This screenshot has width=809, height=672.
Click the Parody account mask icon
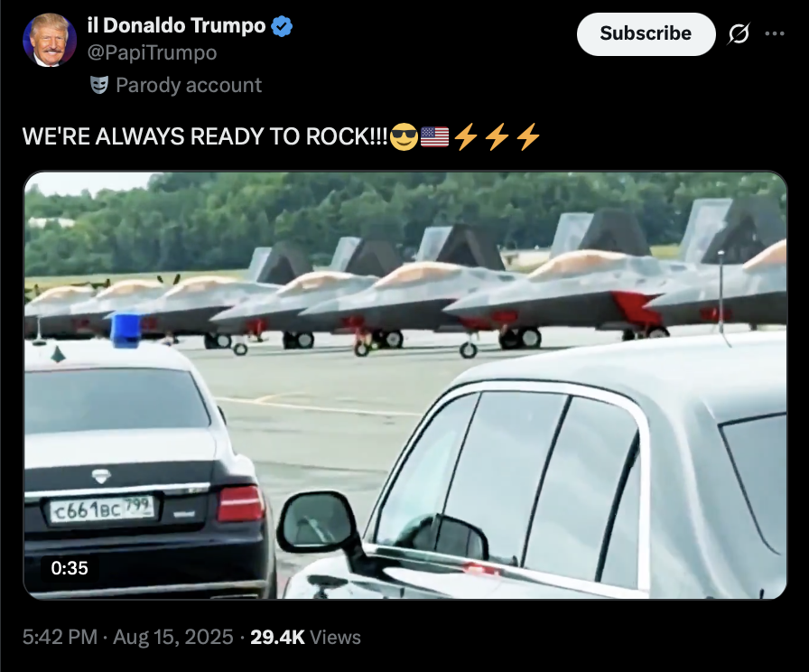[99, 85]
